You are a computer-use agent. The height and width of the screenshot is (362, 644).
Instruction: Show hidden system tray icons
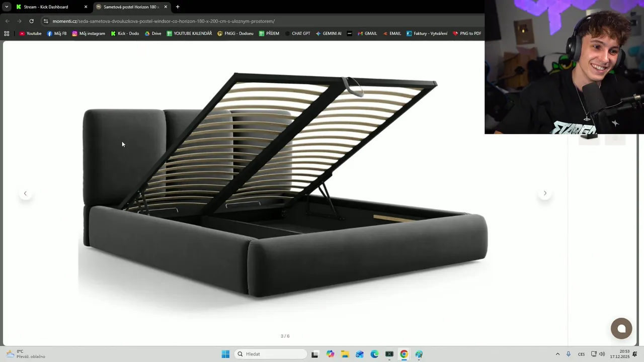pos(557,354)
